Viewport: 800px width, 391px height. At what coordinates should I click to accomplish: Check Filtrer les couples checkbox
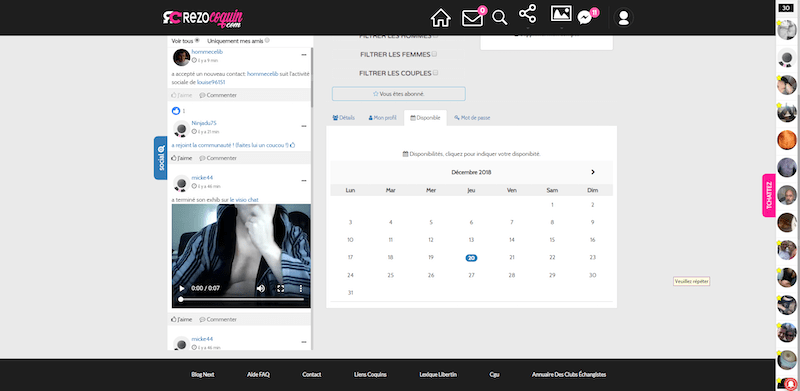tap(435, 73)
